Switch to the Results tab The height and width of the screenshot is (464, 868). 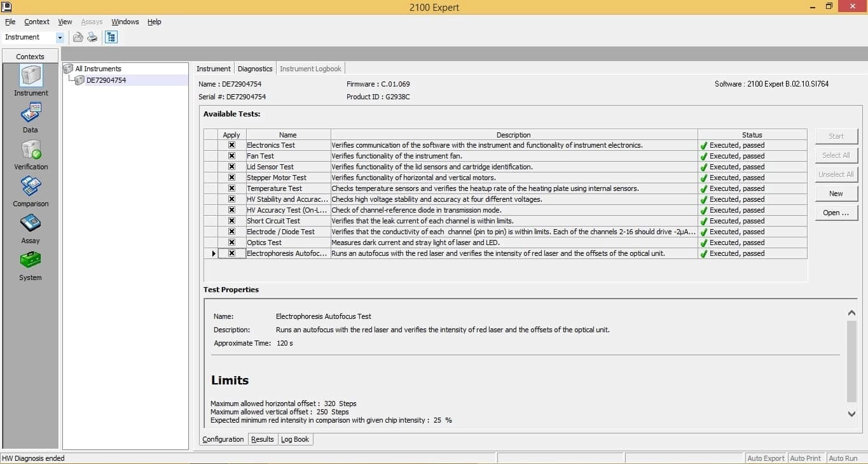[x=263, y=439]
